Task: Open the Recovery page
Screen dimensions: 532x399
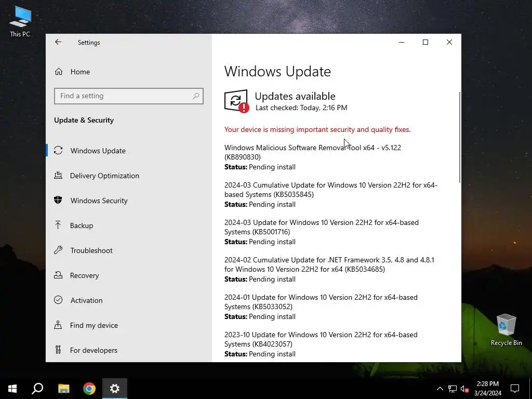Action: pos(85,275)
